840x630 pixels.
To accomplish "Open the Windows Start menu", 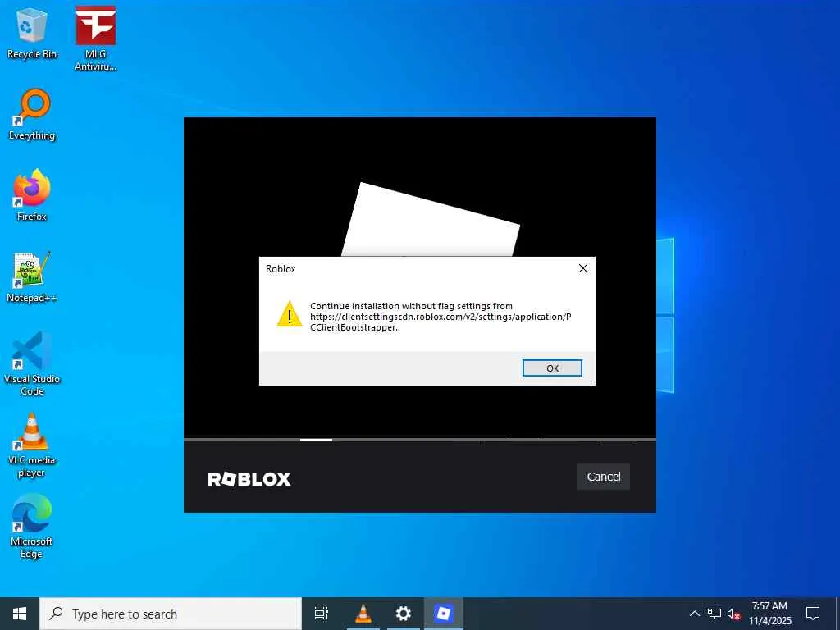I will [x=20, y=614].
